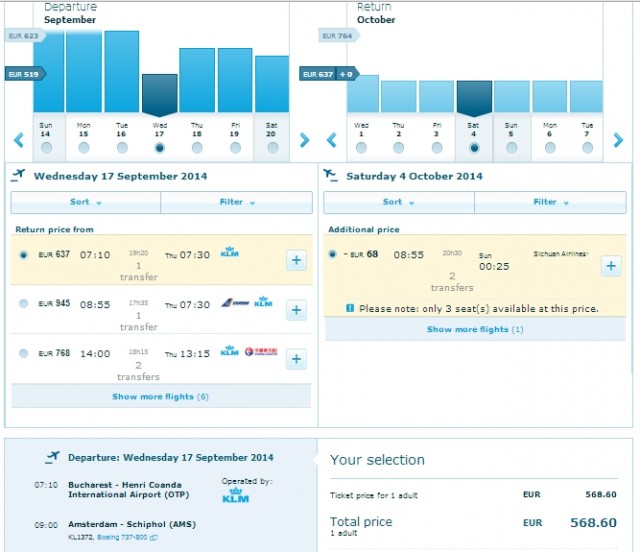Show later return dates arrow
The height and width of the screenshot is (552, 640).
[619, 141]
